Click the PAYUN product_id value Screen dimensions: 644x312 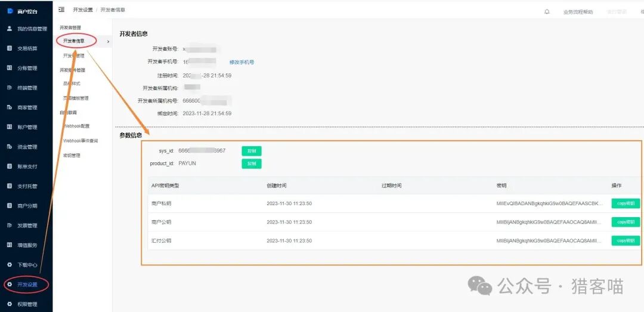pyautogui.click(x=187, y=163)
